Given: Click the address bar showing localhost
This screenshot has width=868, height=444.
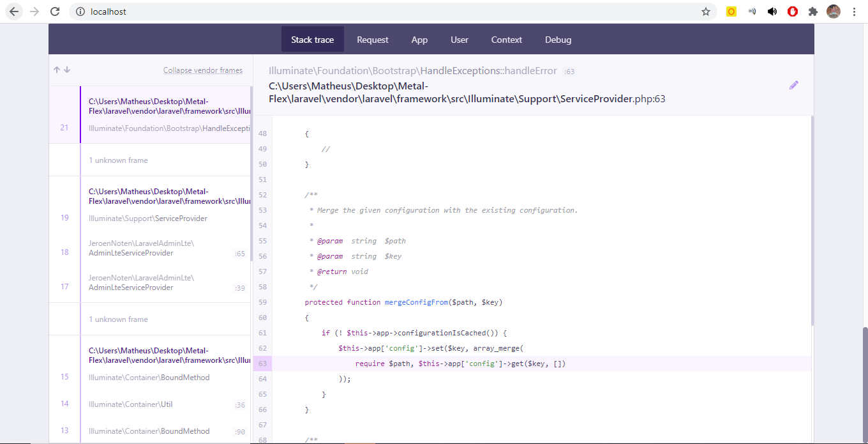Looking at the screenshot, I should [383, 11].
